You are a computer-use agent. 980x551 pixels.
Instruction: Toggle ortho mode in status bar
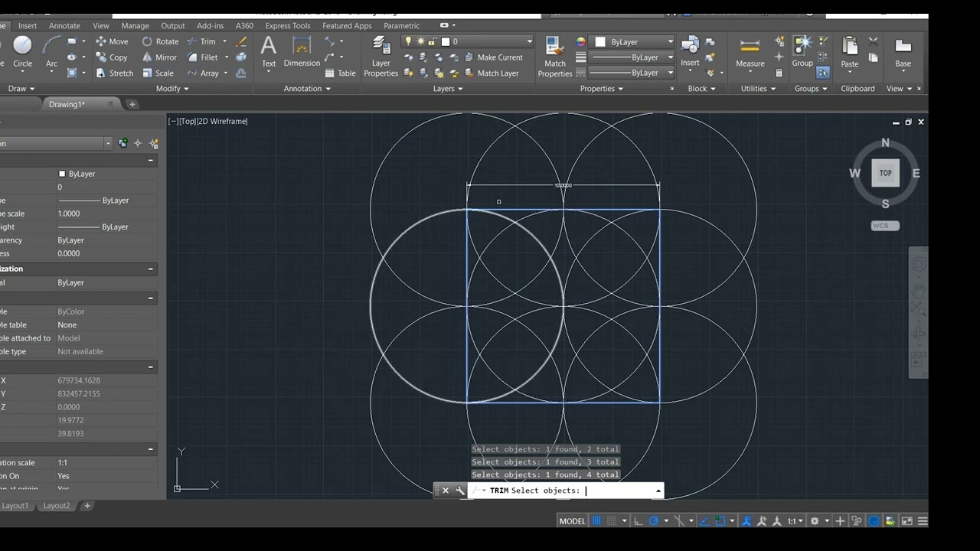point(637,521)
